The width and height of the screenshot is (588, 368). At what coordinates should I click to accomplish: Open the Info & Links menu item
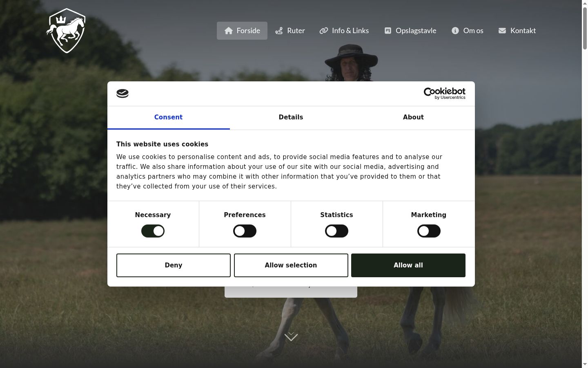pos(344,31)
